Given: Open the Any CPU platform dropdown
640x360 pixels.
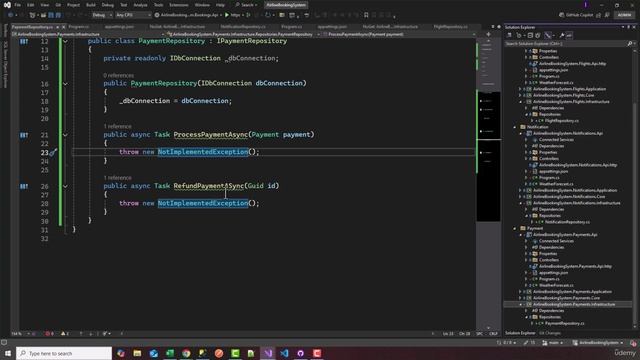Looking at the screenshot, I should tap(133, 15).
